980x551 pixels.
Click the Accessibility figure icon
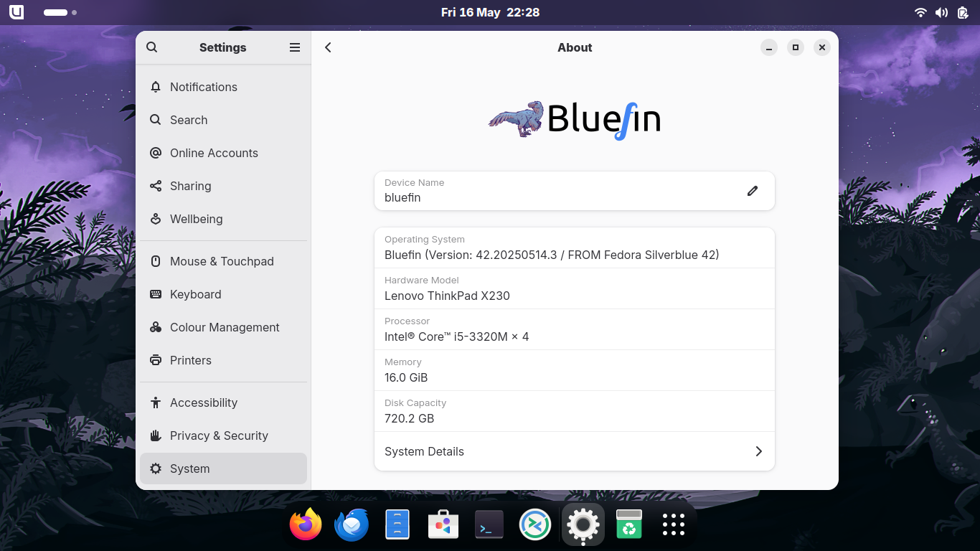(x=156, y=402)
